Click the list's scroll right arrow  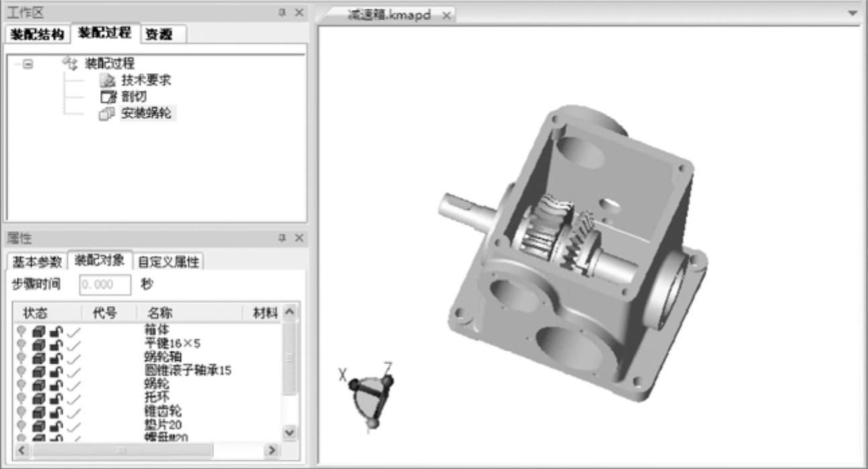pyautogui.click(x=272, y=450)
